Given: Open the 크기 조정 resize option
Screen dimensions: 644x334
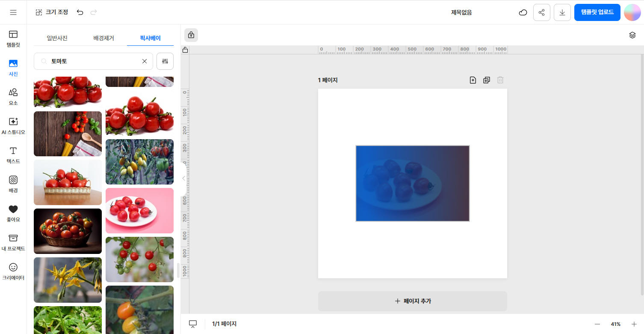Looking at the screenshot, I should [x=52, y=12].
